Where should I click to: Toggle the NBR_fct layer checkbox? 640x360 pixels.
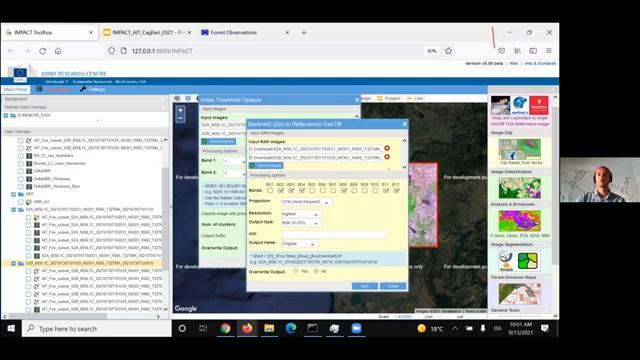coord(20,202)
